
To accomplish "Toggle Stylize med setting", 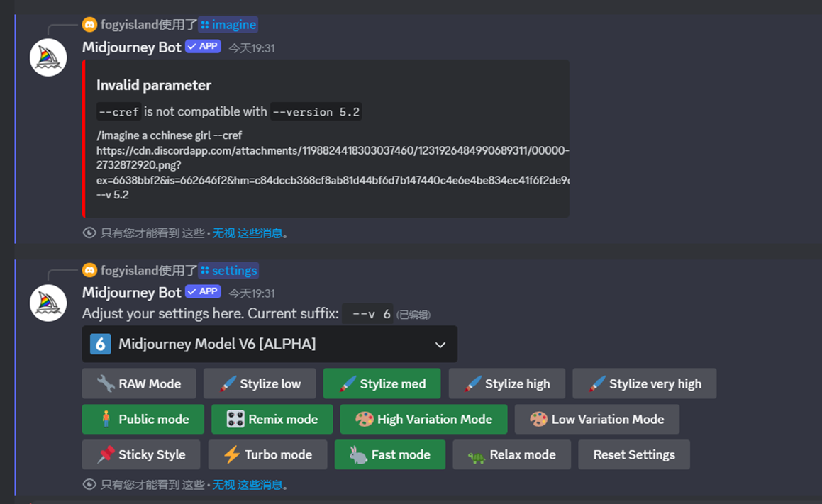I will [x=382, y=383].
